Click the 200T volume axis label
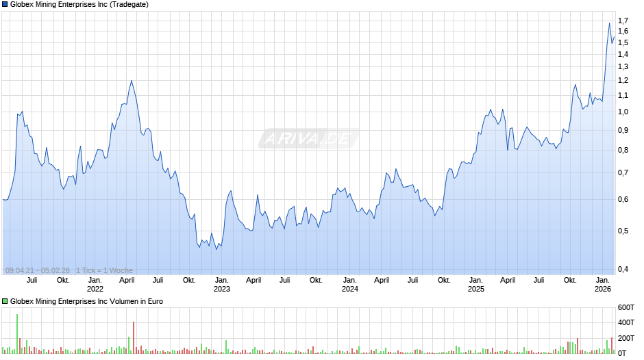Screen dimensions: 644x360 pyautogui.click(x=626, y=338)
